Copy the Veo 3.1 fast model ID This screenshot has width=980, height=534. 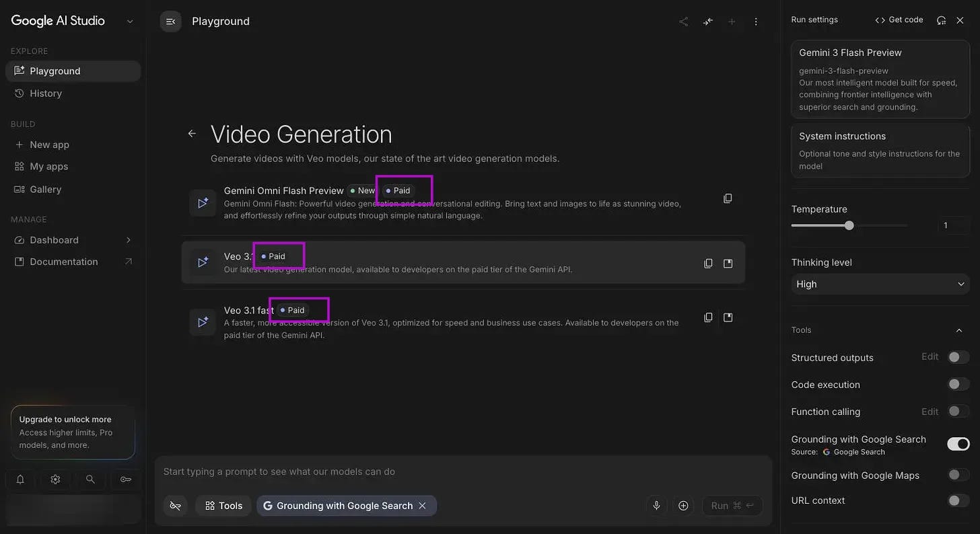[708, 317]
